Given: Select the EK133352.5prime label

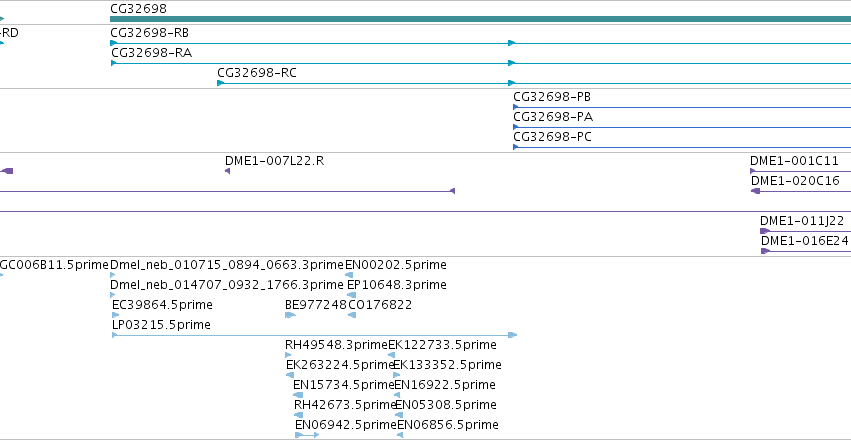Looking at the screenshot, I should (447, 365).
